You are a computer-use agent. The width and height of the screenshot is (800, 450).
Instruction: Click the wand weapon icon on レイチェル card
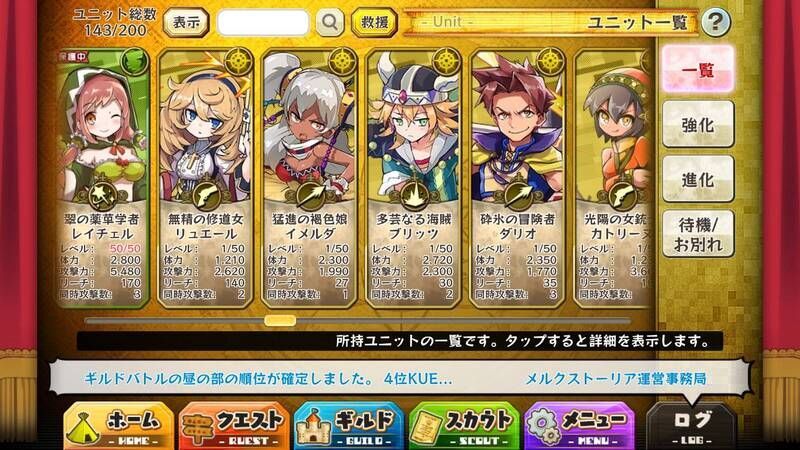(x=103, y=196)
